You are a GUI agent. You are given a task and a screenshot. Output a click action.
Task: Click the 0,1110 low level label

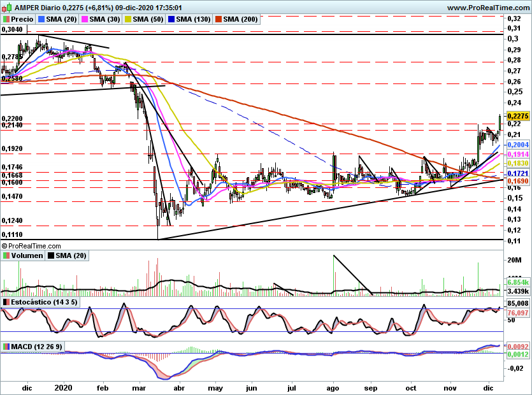(x=12, y=234)
